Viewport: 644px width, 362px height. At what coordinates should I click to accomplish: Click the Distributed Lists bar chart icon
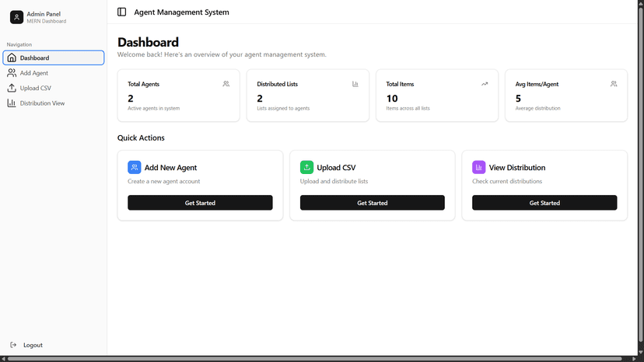[355, 84]
